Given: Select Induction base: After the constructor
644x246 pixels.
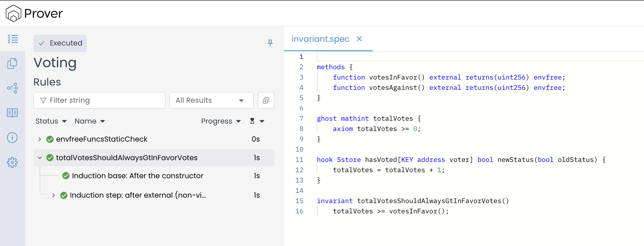Looking at the screenshot, I should tap(137, 176).
